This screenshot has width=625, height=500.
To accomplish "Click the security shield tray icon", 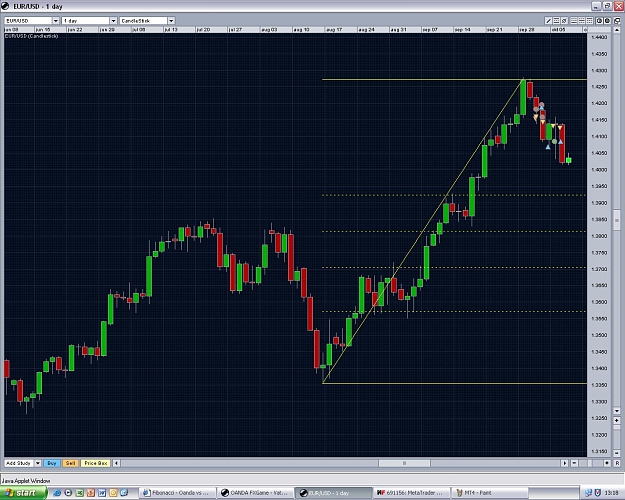I will point(598,493).
